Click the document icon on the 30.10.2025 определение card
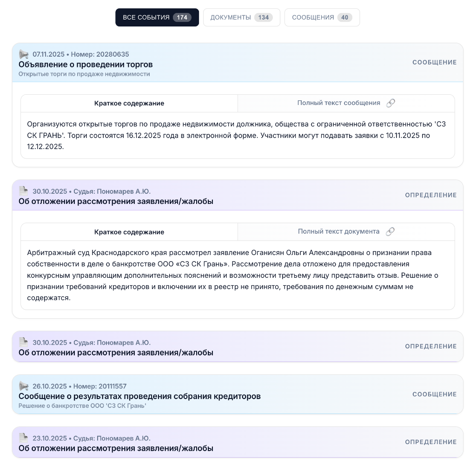This screenshot has height=465, width=476. tap(24, 190)
